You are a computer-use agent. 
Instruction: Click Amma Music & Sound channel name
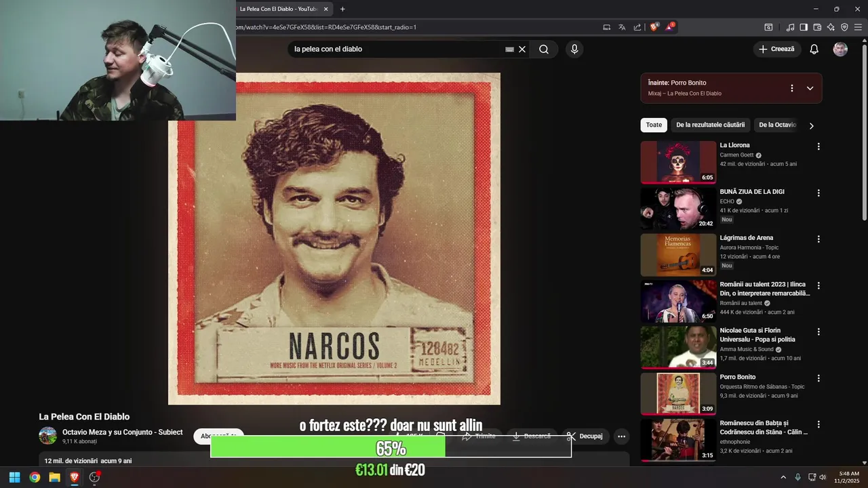(747, 349)
